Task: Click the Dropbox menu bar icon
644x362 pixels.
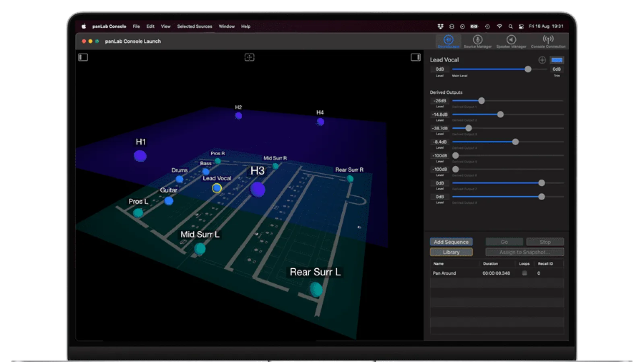Action: coord(441,26)
